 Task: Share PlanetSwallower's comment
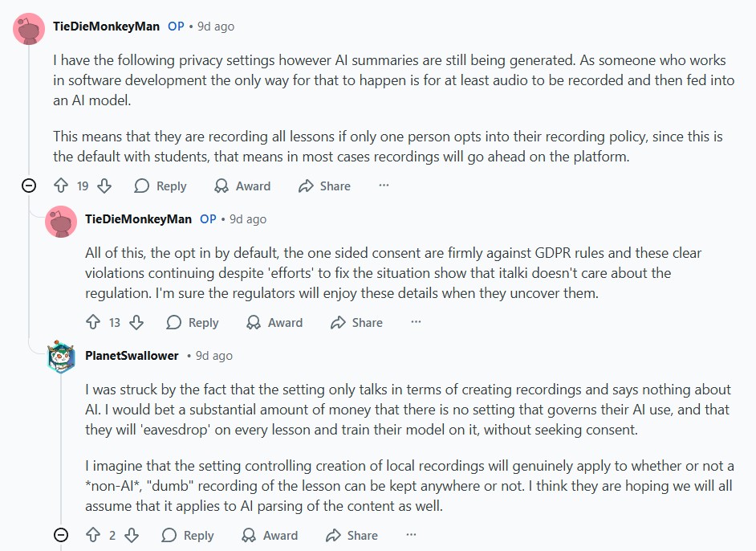352,535
